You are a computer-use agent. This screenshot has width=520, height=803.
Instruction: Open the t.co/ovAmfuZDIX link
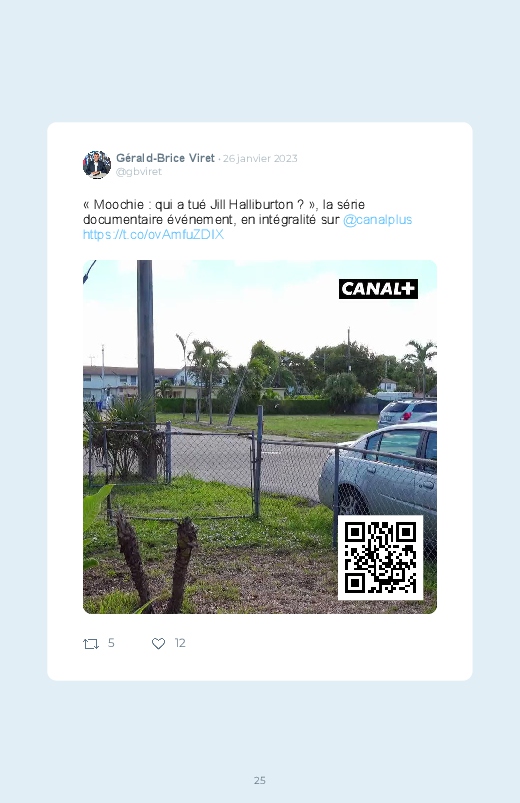(x=153, y=235)
